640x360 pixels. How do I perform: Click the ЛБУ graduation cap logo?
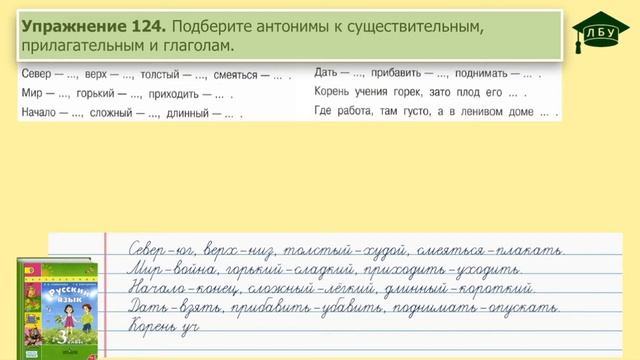(x=600, y=32)
